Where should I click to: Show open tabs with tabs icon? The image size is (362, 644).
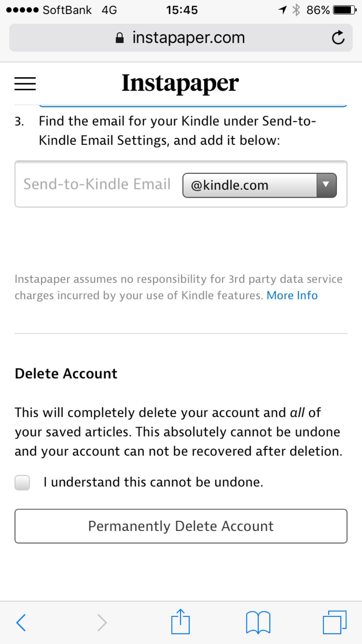(x=335, y=622)
